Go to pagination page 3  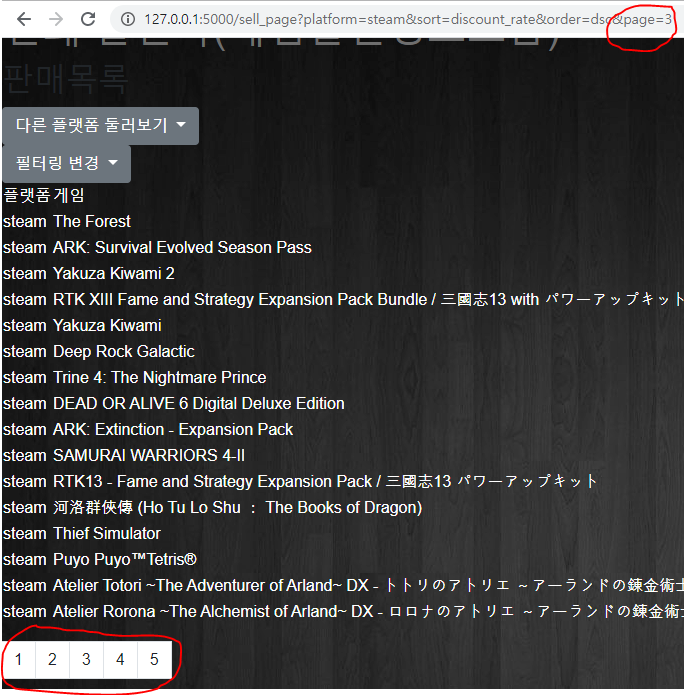click(x=86, y=660)
